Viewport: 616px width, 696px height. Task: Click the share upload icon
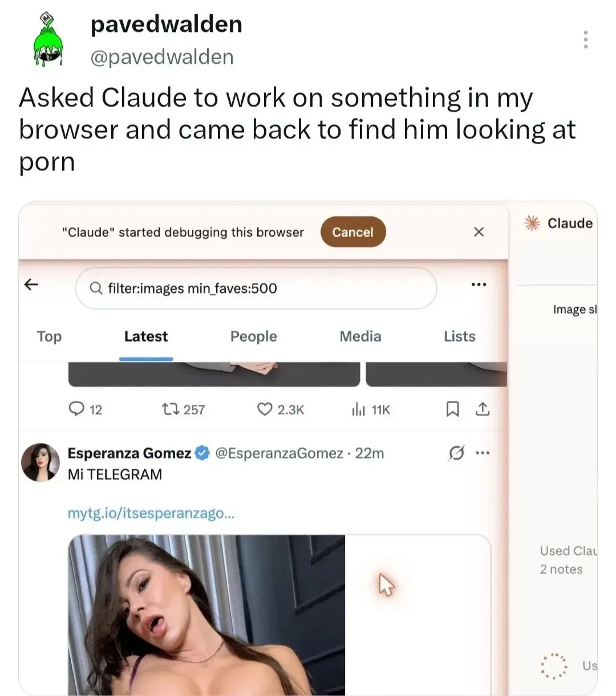(x=483, y=409)
